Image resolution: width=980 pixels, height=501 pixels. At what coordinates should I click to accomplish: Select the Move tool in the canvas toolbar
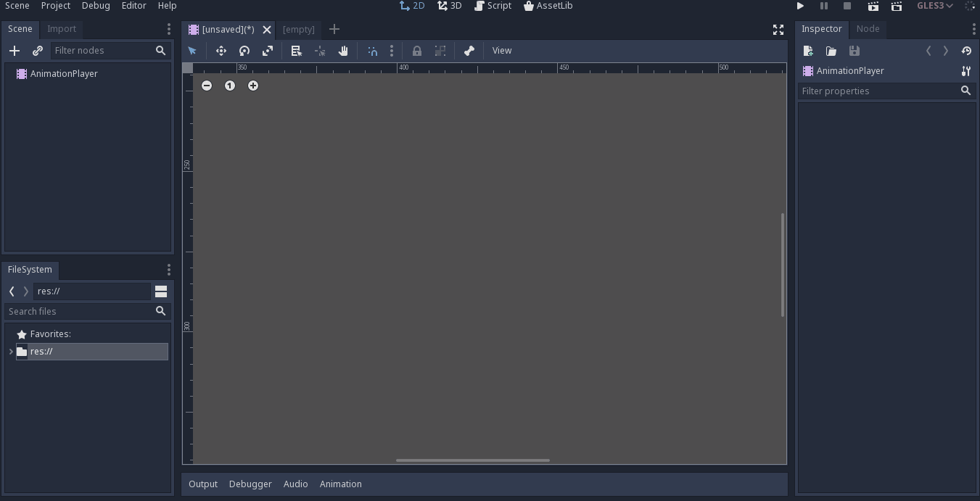221,51
